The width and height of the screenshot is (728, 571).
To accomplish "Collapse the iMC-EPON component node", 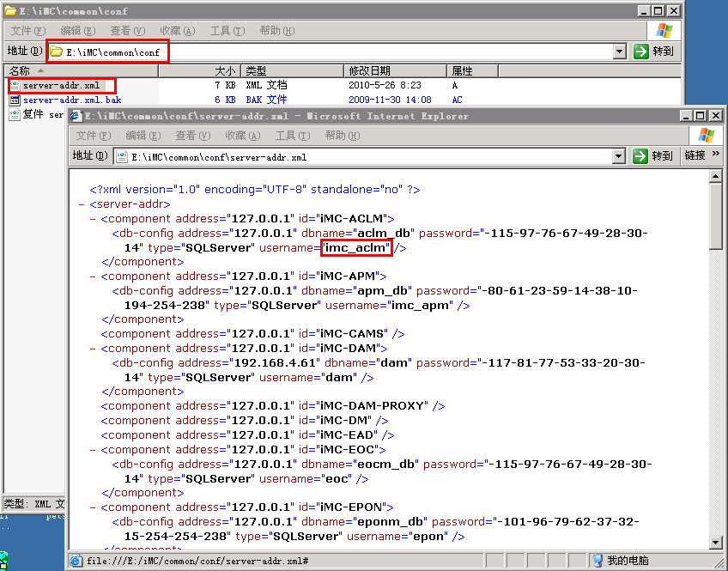I will tap(93, 507).
